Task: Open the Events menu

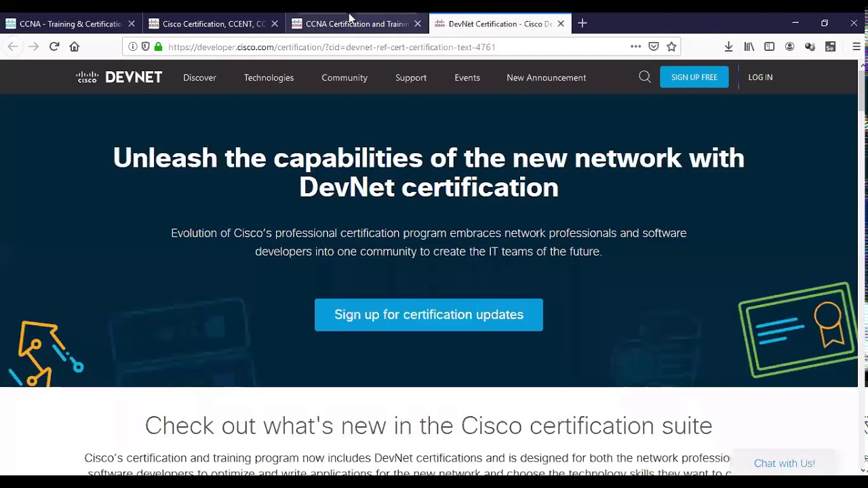Action: click(x=467, y=77)
